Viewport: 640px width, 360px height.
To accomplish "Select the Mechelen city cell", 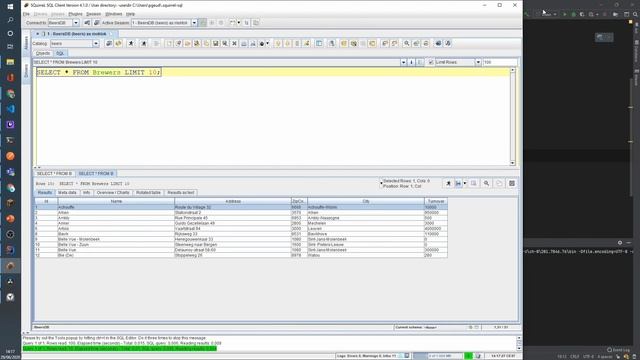I will [366, 223].
